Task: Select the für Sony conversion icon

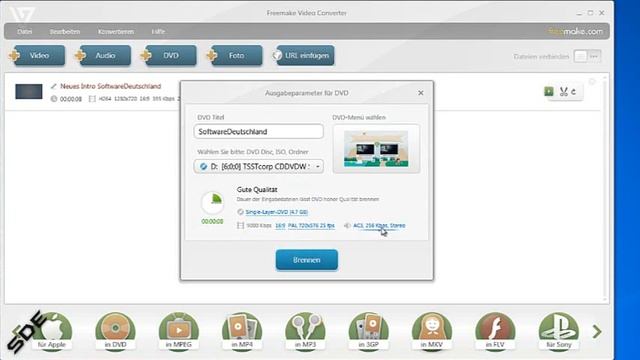Action: [558, 331]
